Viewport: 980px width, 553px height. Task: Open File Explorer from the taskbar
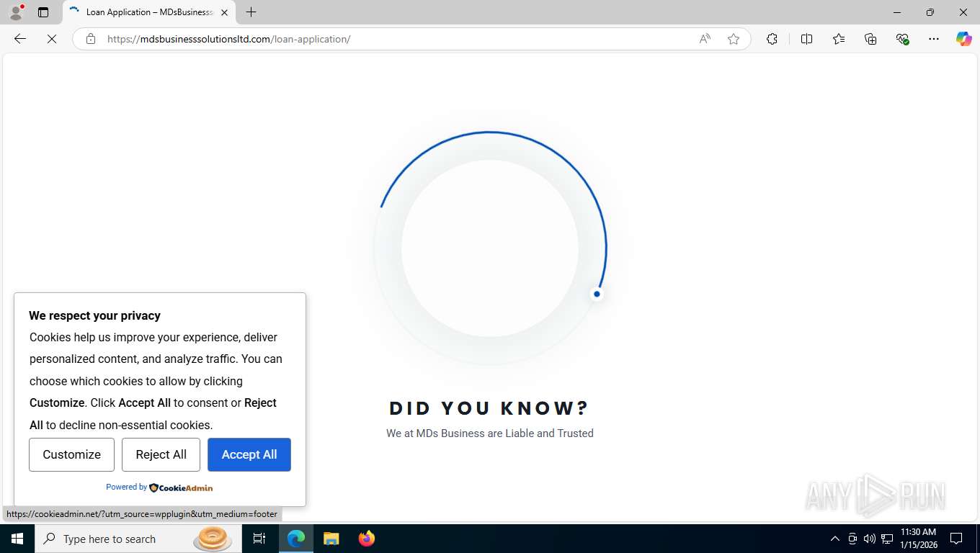[331, 539]
